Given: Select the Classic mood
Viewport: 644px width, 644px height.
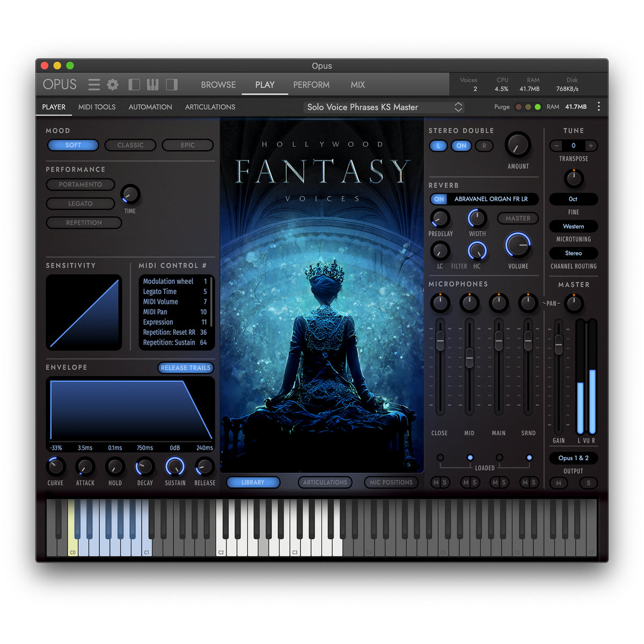Looking at the screenshot, I should 130,145.
